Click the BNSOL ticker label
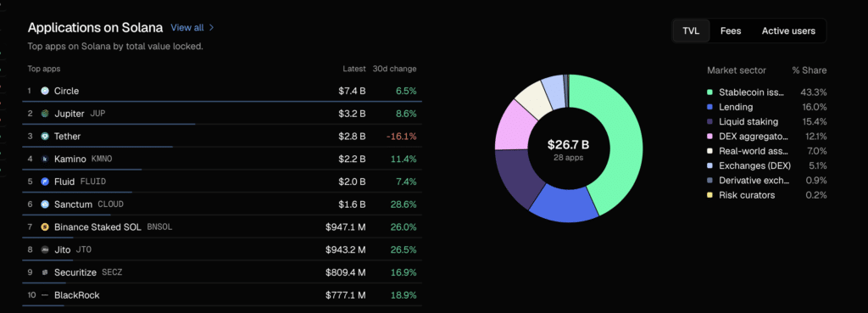 pyautogui.click(x=160, y=227)
